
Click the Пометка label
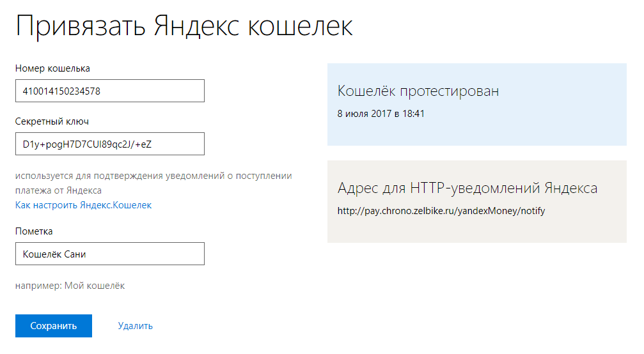(x=34, y=231)
